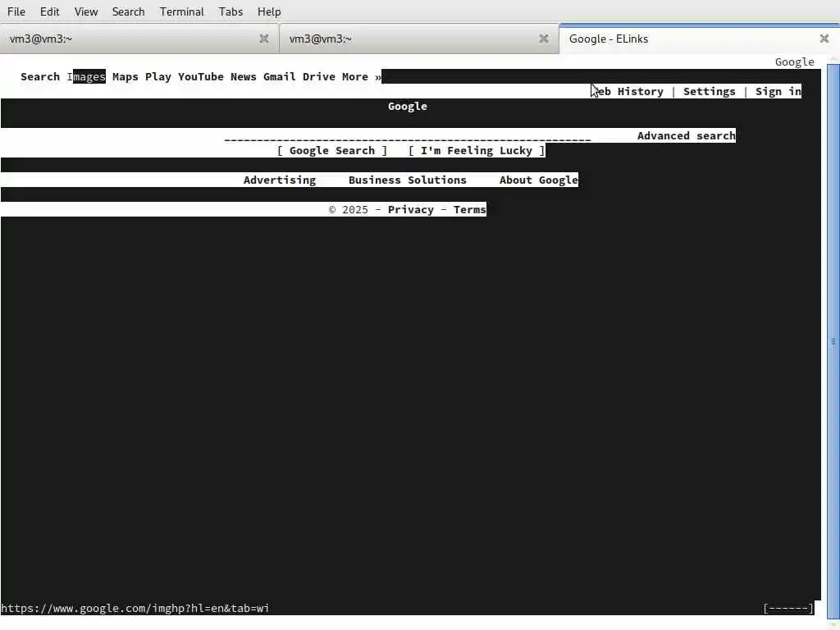Screen dimensions: 840x630
Task: Open the News link
Action: point(243,76)
